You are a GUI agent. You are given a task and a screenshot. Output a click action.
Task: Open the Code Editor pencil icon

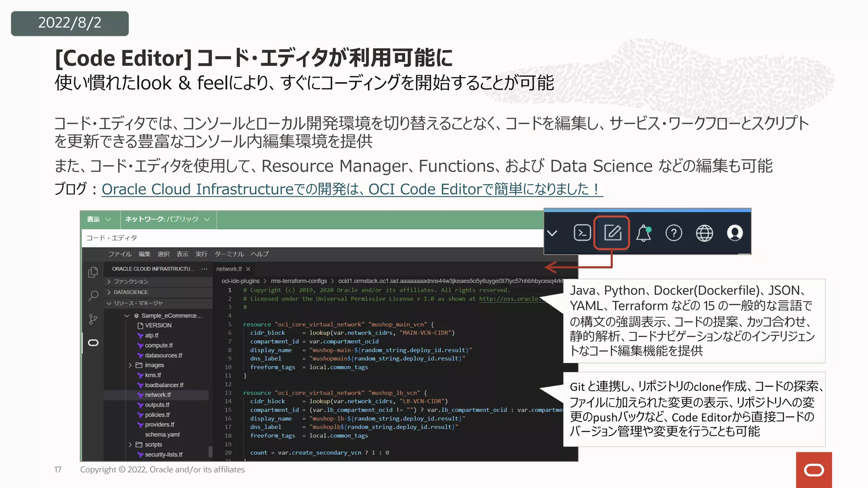[612, 233]
